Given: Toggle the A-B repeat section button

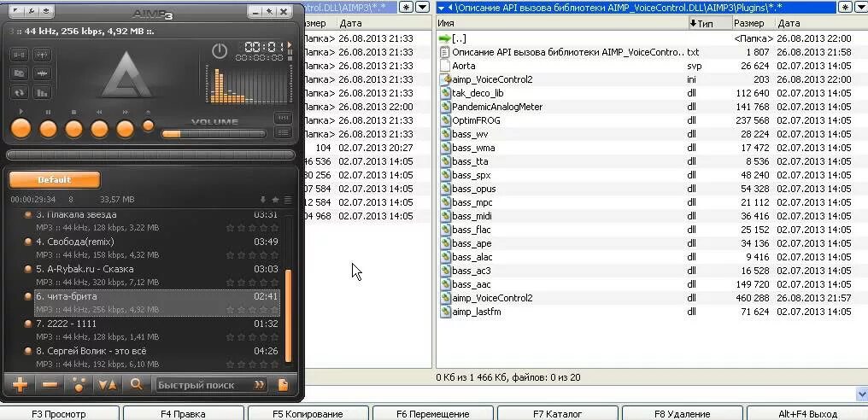Looking at the screenshot, I should [20, 55].
